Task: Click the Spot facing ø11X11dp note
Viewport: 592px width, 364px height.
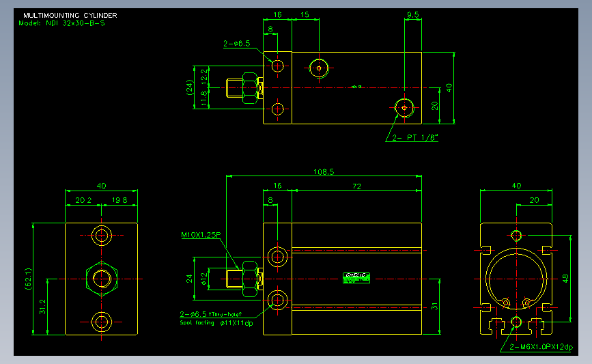Action: coord(216,323)
